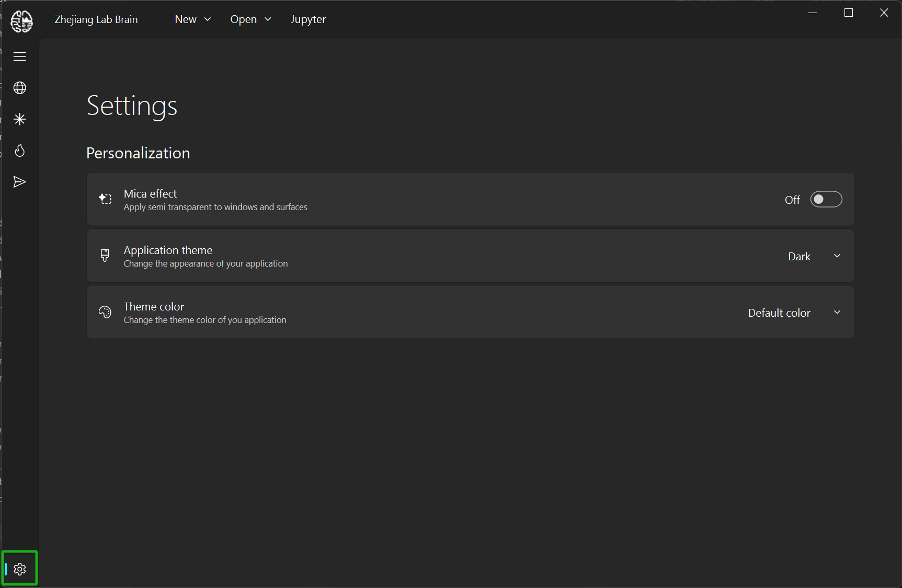Click the brain logo icon
902x588 pixels.
click(21, 21)
